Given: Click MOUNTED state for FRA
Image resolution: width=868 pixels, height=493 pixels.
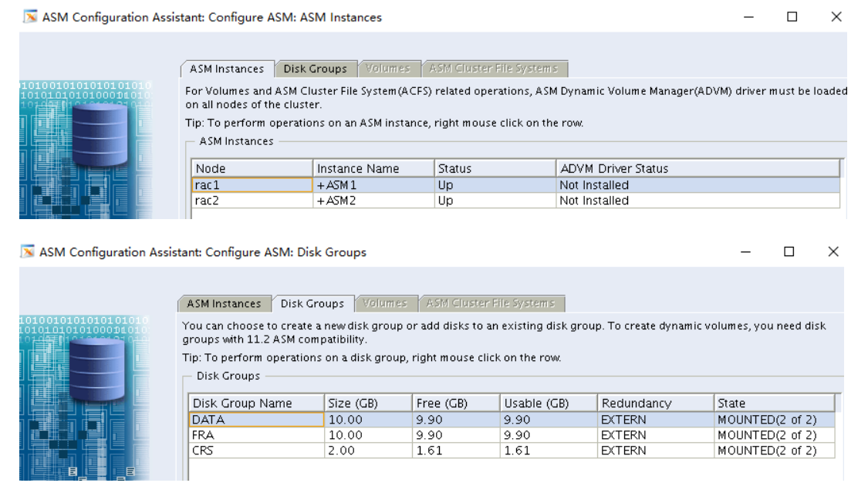Looking at the screenshot, I should [775, 435].
